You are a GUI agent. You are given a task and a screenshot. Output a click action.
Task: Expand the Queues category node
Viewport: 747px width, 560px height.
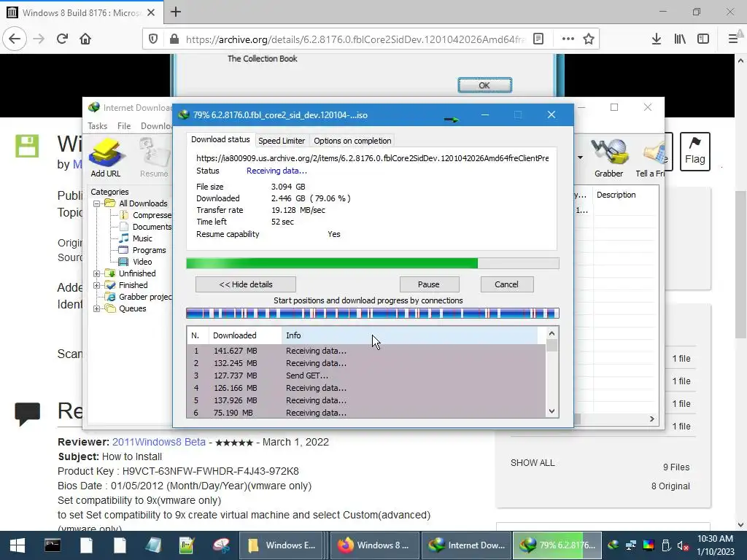pyautogui.click(x=97, y=308)
